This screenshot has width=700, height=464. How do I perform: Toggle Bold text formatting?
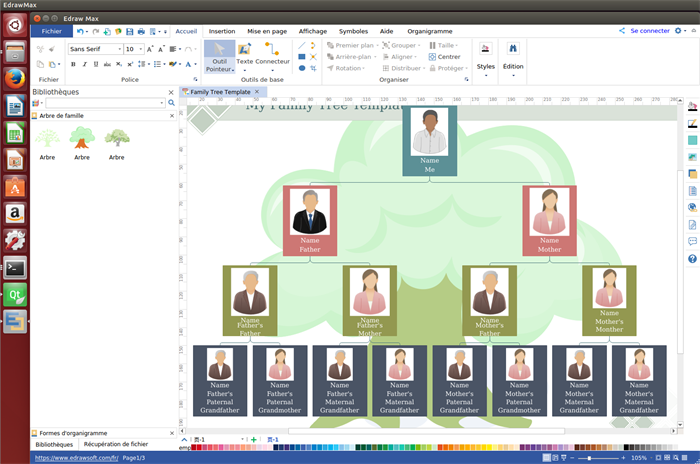point(73,64)
